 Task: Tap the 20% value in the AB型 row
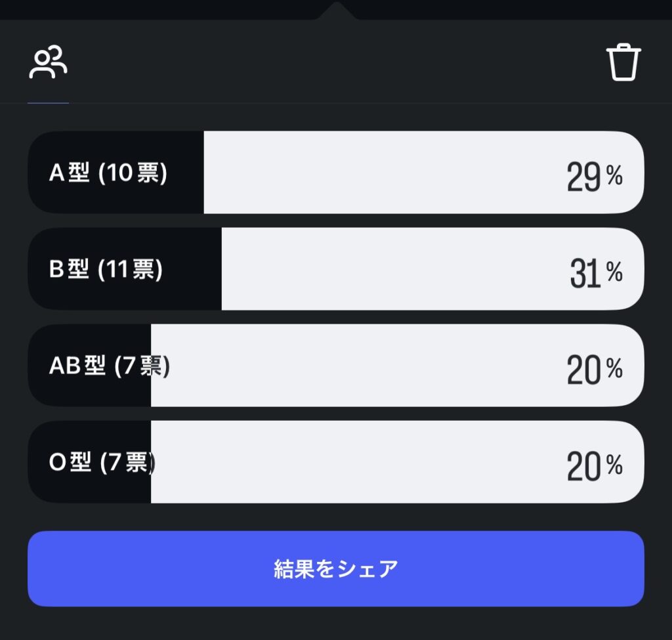594,370
